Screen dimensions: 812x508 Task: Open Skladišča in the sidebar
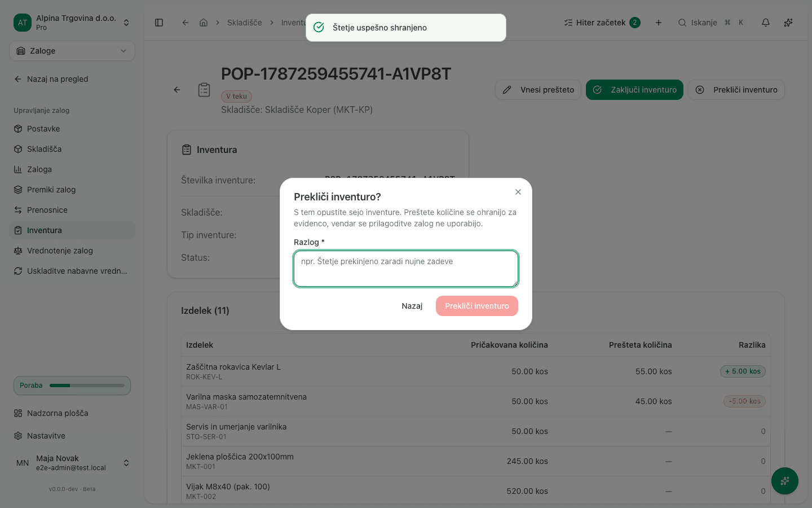point(72,149)
